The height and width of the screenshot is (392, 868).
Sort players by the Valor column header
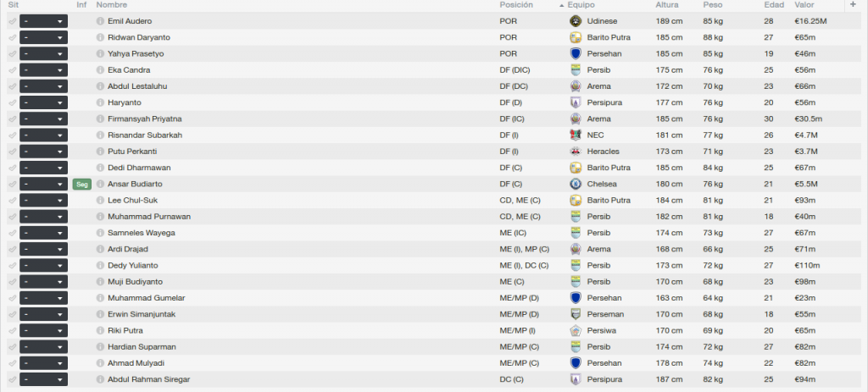click(804, 5)
